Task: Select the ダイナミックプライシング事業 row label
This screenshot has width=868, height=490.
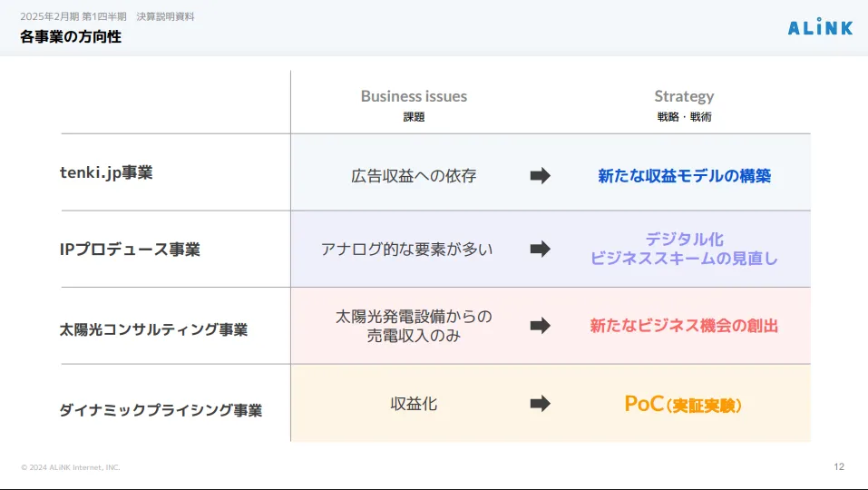Action: click(x=161, y=410)
